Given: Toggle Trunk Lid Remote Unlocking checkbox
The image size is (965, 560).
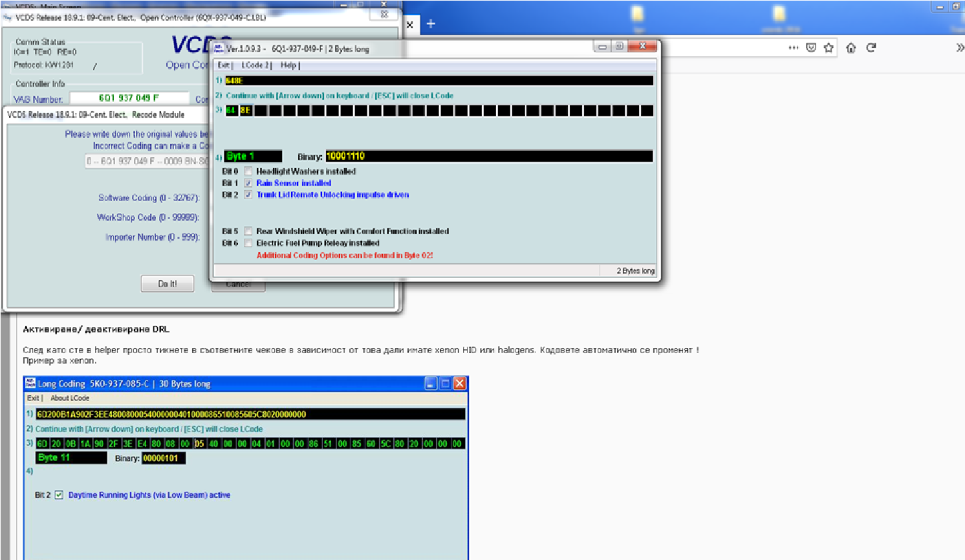Looking at the screenshot, I should (x=248, y=195).
